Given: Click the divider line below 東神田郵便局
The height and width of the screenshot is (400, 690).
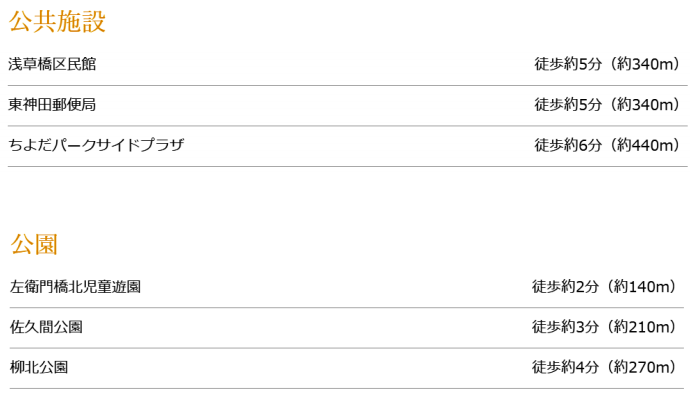Looking at the screenshot, I should click(x=348, y=126).
